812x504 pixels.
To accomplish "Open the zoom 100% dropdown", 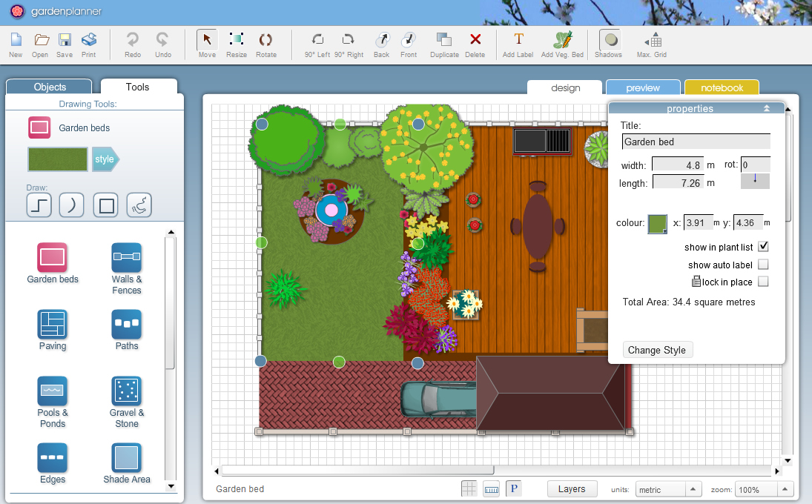I will [764, 489].
